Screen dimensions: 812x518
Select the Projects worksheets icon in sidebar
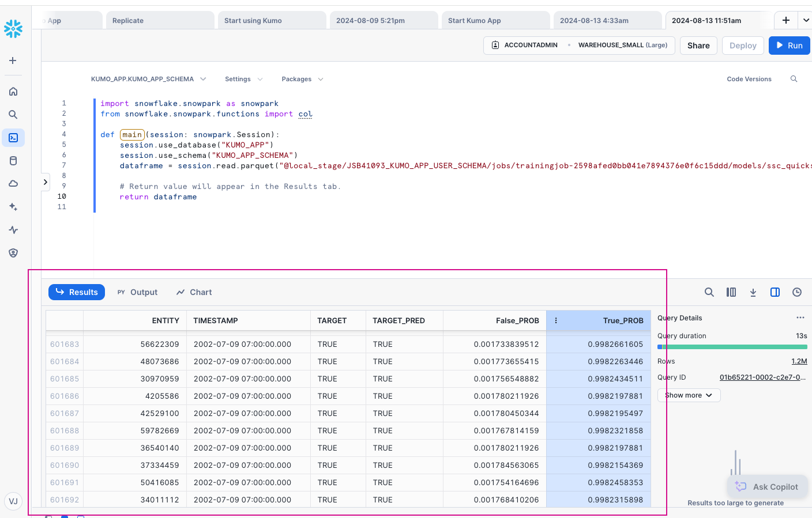click(x=13, y=138)
